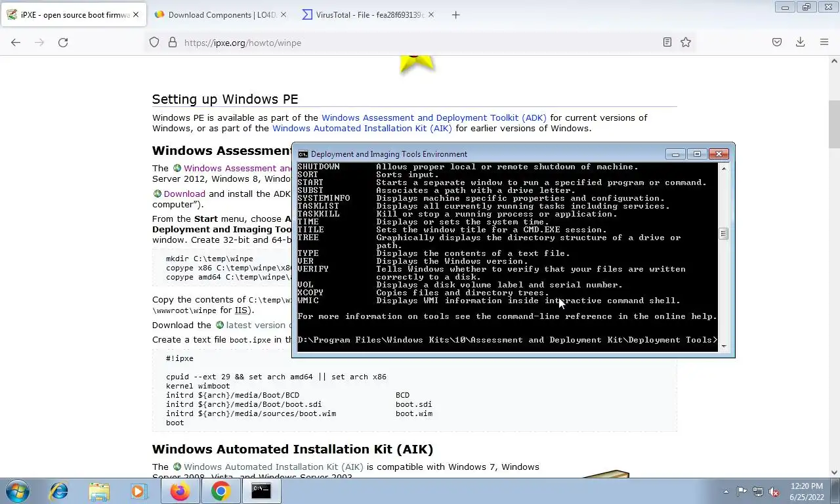Select the command prompt taskbar button
The image size is (840, 504).
(261, 491)
